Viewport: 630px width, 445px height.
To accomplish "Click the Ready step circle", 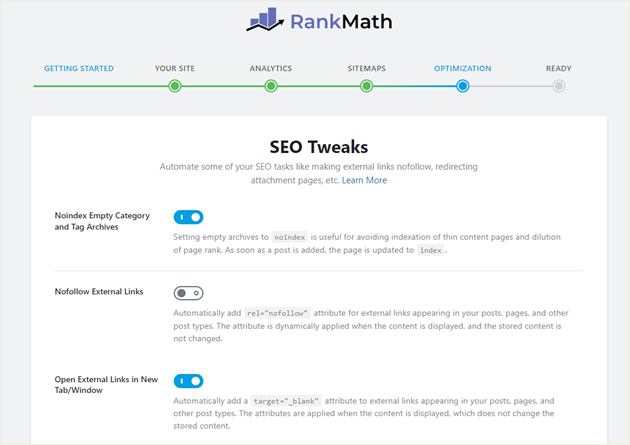I will click(x=559, y=86).
